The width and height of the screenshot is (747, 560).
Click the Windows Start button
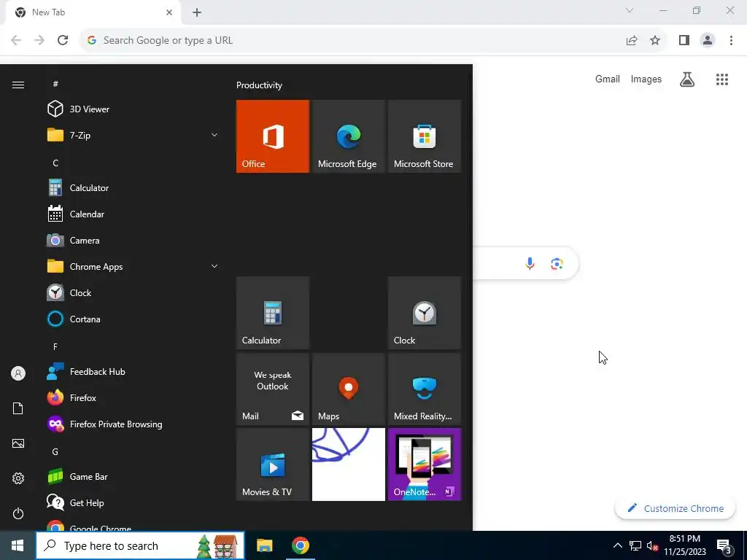pyautogui.click(x=18, y=545)
